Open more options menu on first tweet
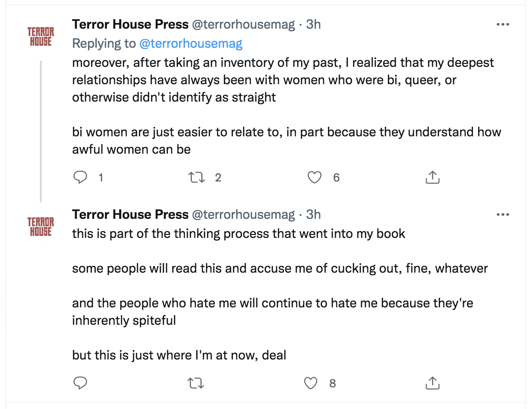This screenshot has height=409, width=532. point(502,25)
